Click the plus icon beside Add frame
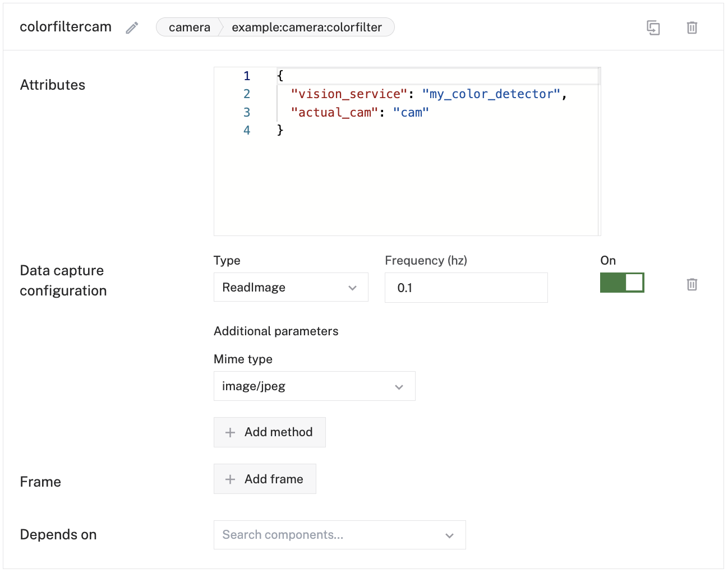728x573 pixels. pos(230,479)
